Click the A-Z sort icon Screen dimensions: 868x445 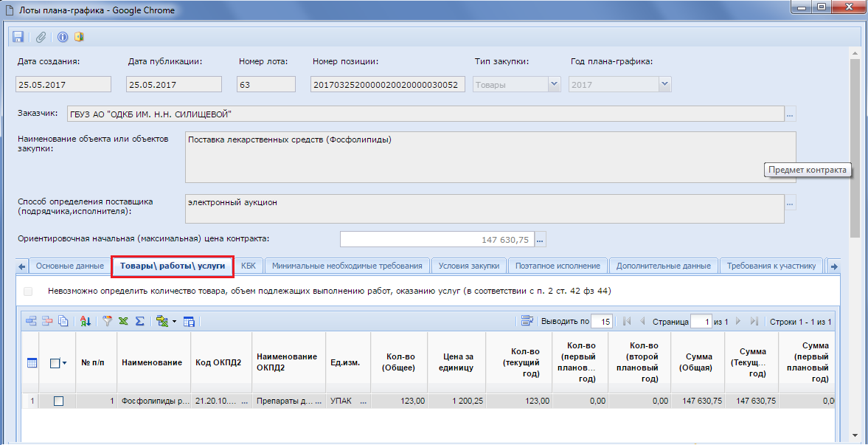coord(85,321)
